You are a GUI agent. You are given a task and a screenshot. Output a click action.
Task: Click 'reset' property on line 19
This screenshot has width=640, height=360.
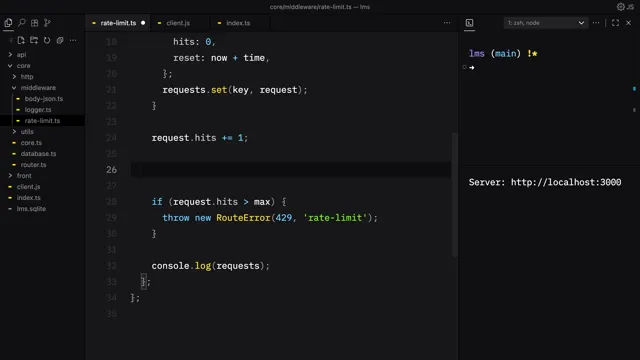pyautogui.click(x=187, y=58)
